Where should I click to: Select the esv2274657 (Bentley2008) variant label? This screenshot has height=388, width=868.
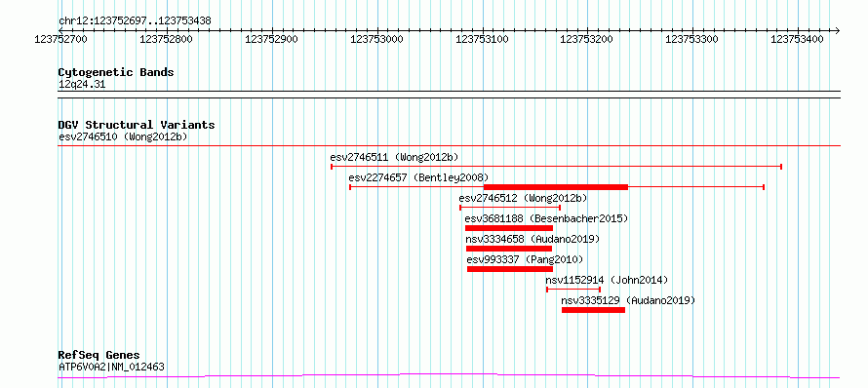[x=418, y=177]
